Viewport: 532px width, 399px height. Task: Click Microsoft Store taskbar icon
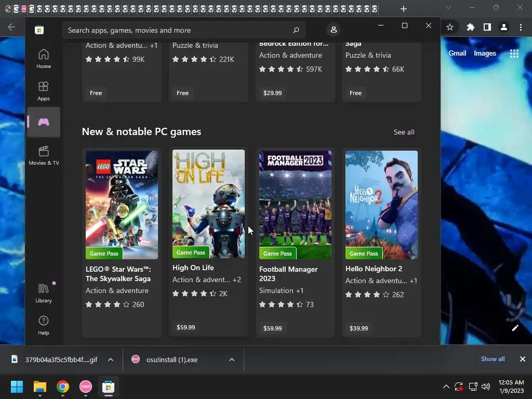pos(108,387)
